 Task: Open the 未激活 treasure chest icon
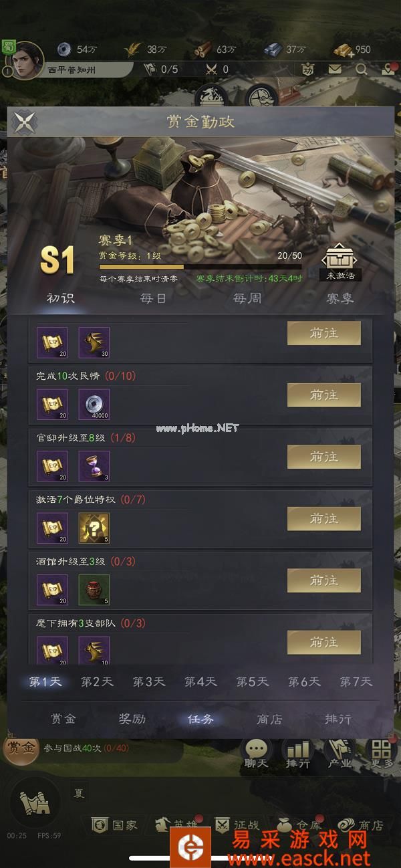pyautogui.click(x=340, y=262)
